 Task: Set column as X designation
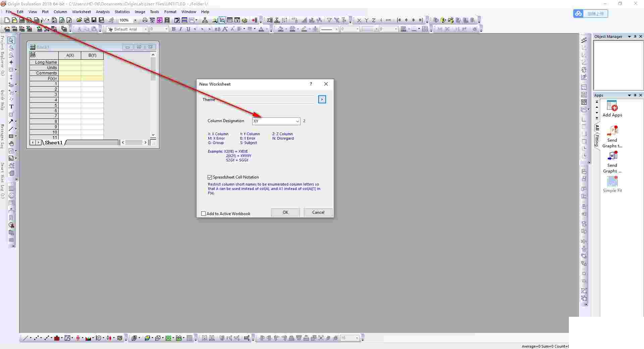(359, 20)
